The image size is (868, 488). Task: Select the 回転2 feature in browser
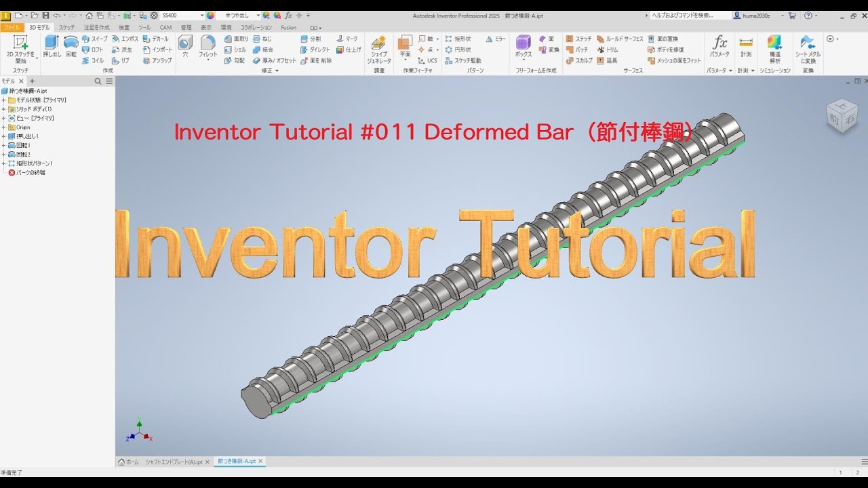(x=19, y=155)
